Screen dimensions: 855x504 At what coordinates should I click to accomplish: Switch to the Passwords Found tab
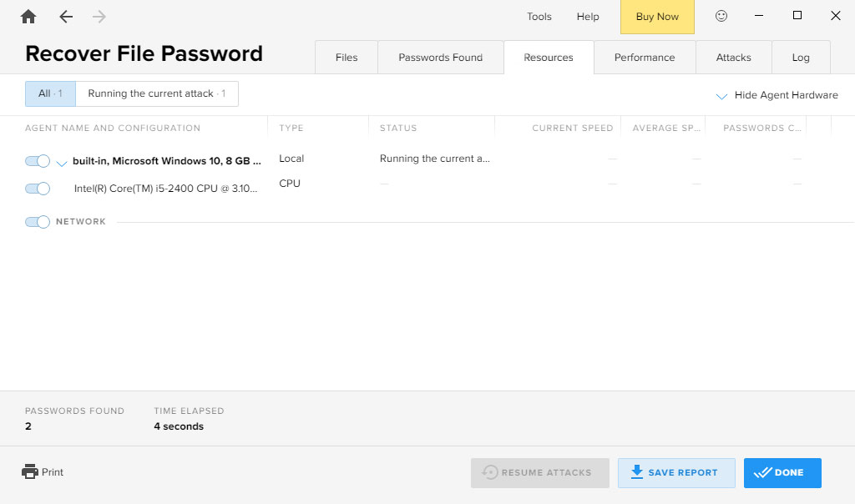coord(440,58)
